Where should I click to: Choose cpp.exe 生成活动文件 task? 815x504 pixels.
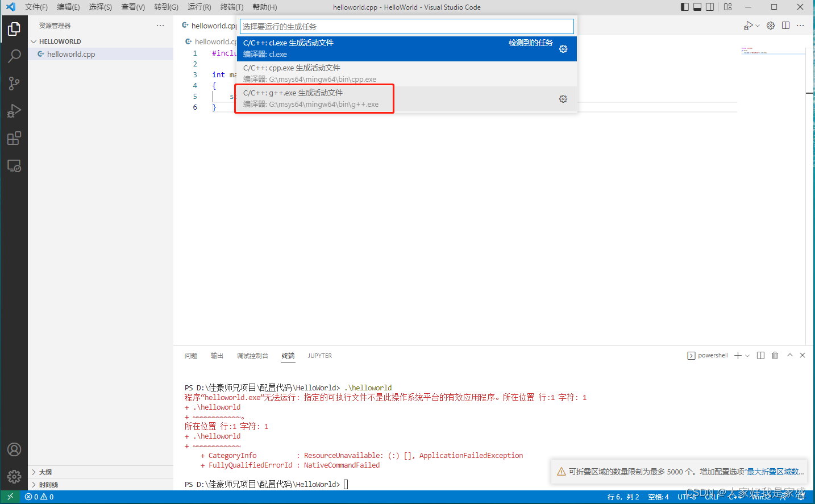pos(407,73)
